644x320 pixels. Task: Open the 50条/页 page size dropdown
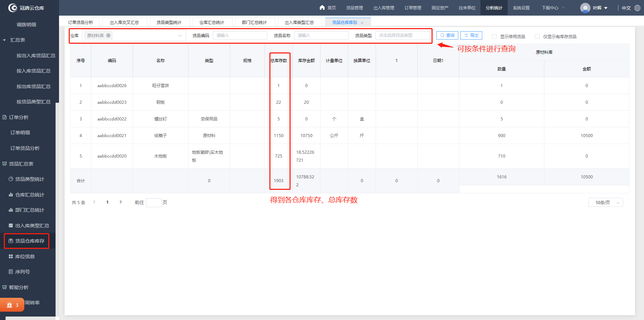605,202
